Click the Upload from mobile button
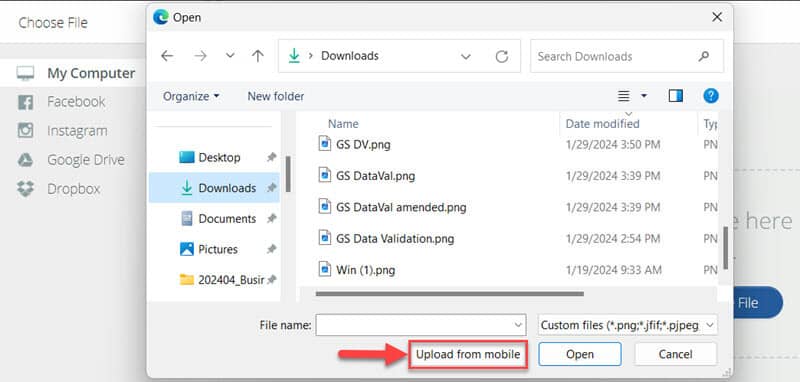This screenshot has height=382, width=800. pos(468,354)
